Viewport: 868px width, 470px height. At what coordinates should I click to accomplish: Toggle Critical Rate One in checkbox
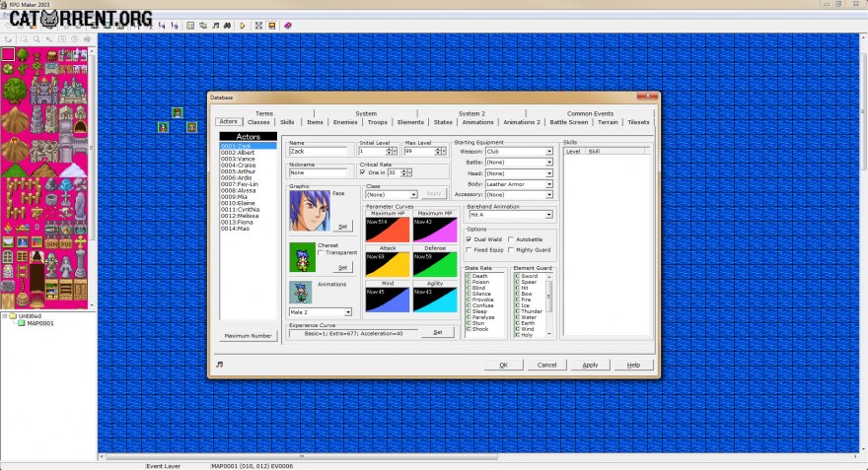click(363, 172)
